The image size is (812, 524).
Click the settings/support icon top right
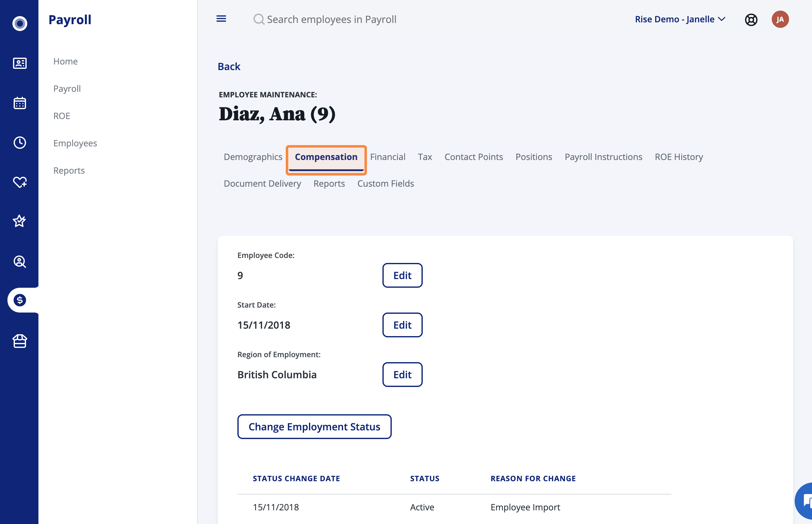751,19
